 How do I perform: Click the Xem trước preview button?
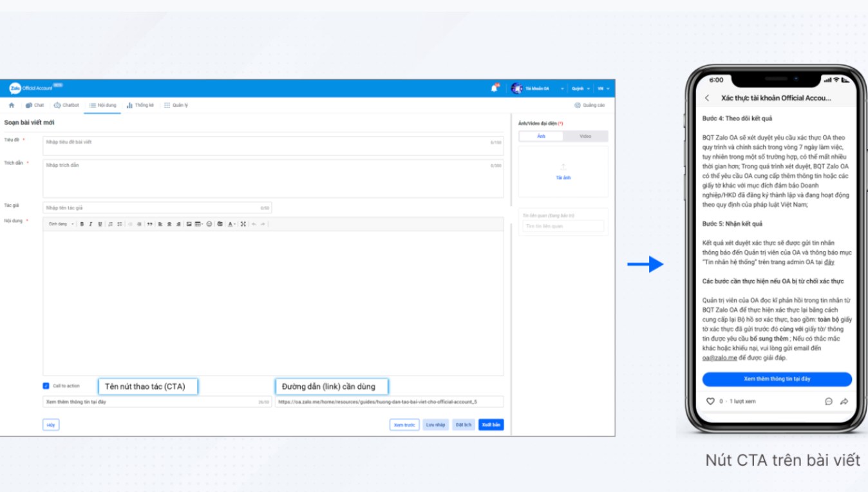(404, 425)
